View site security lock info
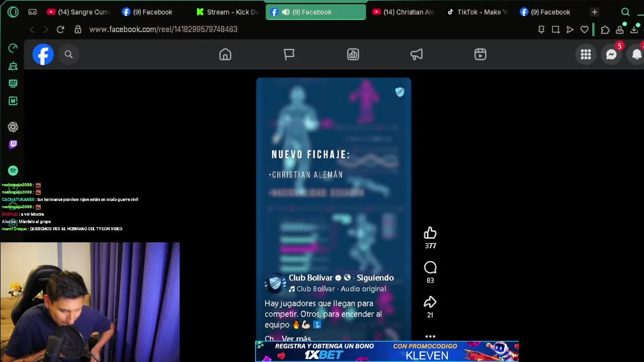The image size is (644, 362). [78, 30]
